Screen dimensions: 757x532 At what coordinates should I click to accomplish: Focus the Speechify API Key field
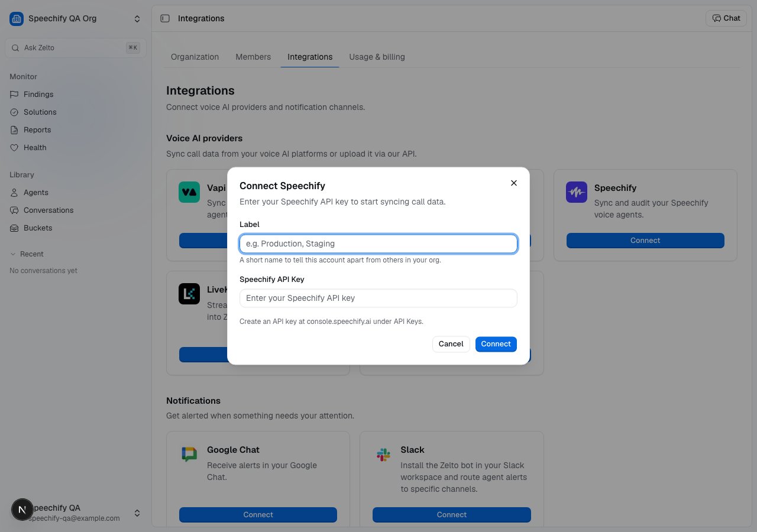pos(378,298)
